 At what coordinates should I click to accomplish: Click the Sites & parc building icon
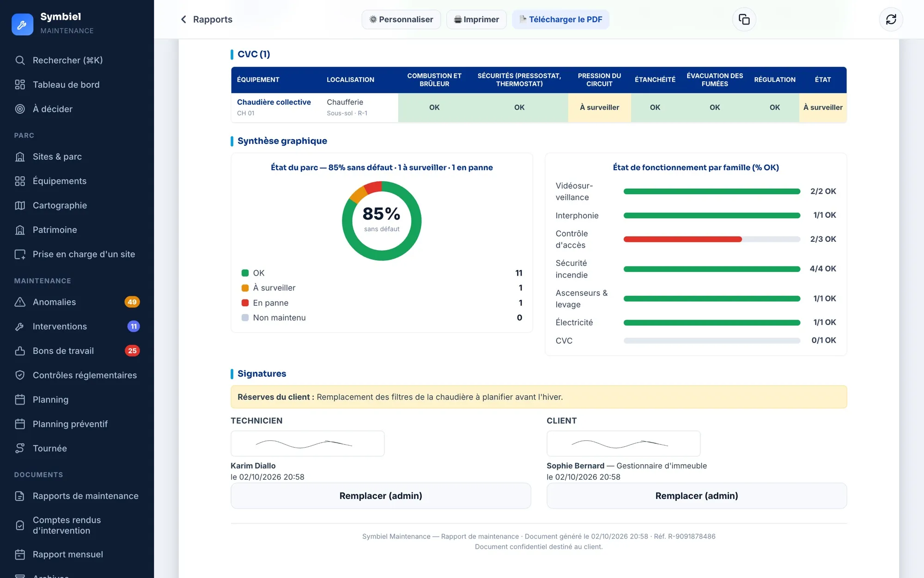pyautogui.click(x=20, y=157)
